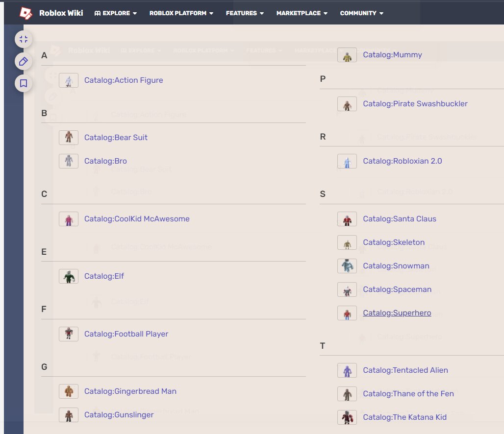
Task: Click the Bro package thumbnail
Action: click(69, 161)
